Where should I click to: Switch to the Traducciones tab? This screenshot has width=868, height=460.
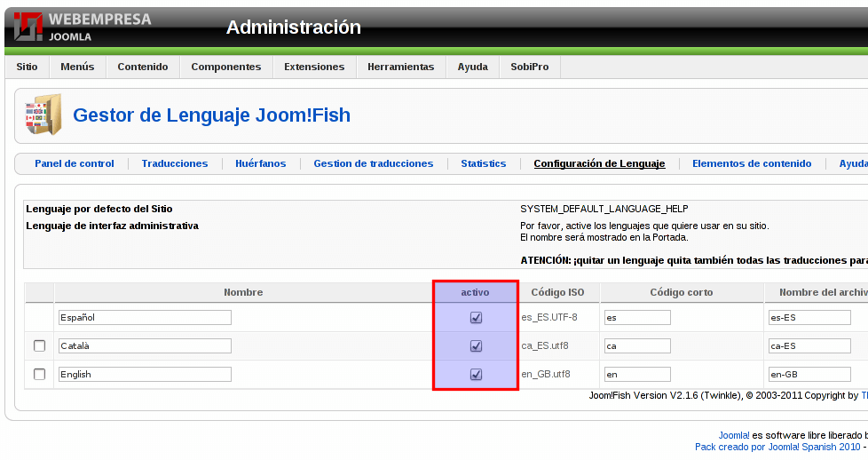point(175,163)
